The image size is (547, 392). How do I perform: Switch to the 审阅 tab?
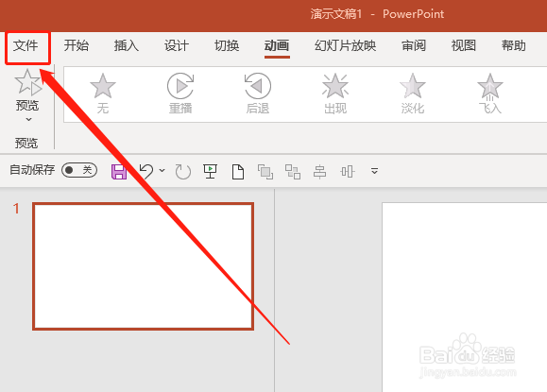pos(414,46)
